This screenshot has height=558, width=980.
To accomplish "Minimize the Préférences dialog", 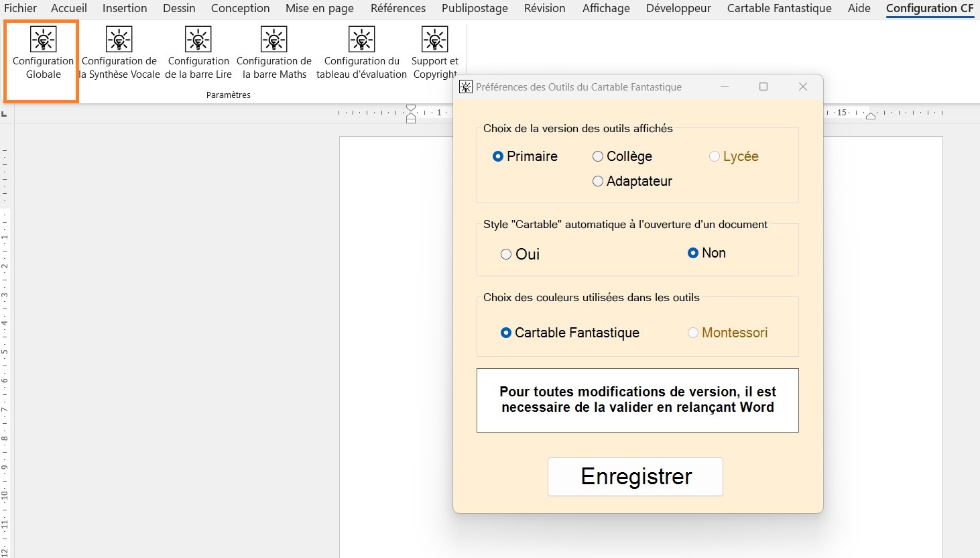I will click(x=725, y=87).
